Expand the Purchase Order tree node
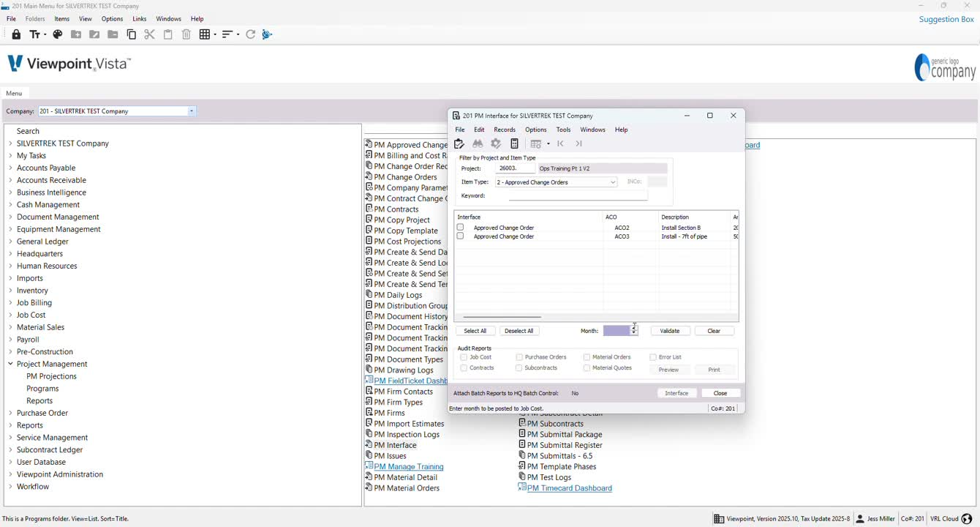The height and width of the screenshot is (527, 980). tap(10, 413)
